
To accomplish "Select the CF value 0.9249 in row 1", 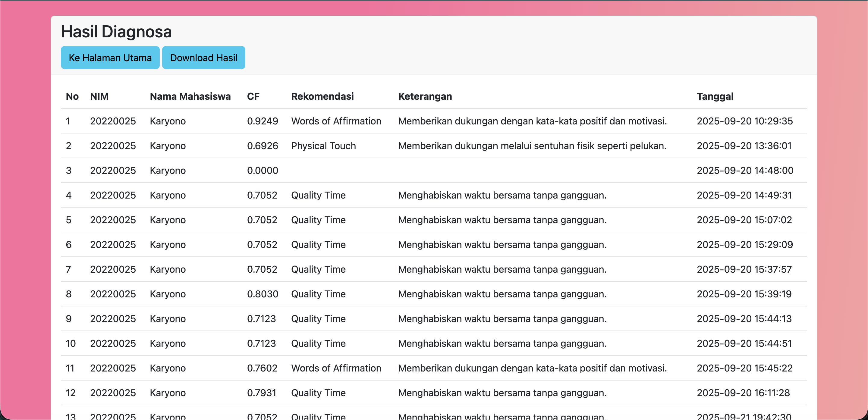I will [x=263, y=121].
